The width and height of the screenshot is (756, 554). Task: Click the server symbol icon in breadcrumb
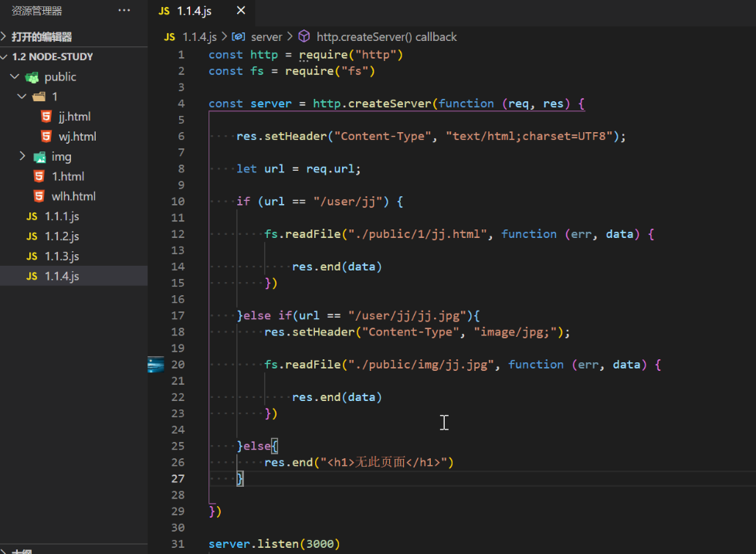coord(239,37)
